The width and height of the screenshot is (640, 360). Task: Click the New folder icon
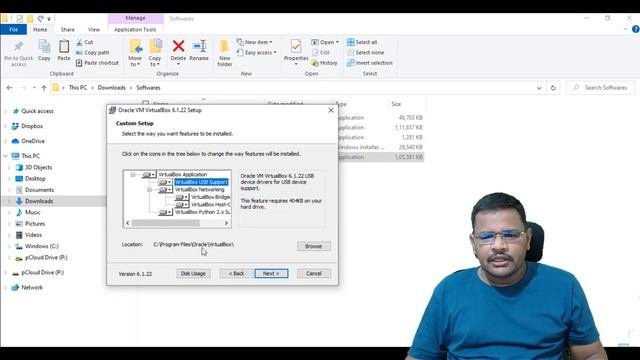224,46
